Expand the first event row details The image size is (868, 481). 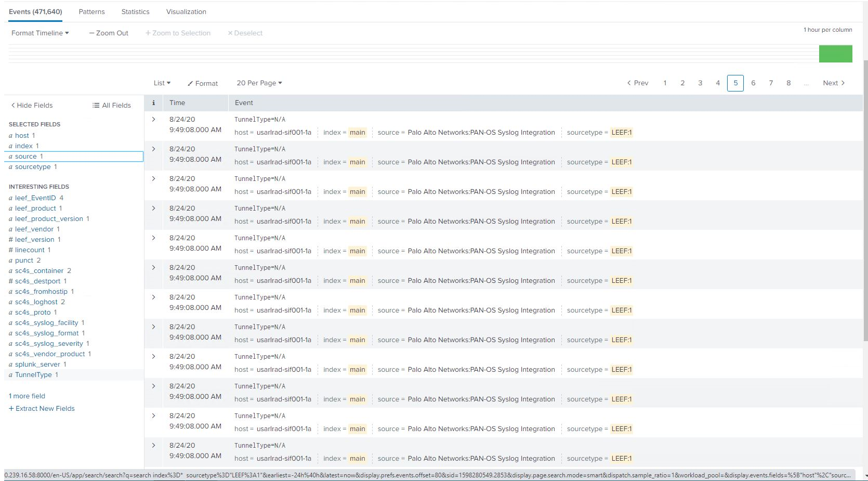(153, 119)
